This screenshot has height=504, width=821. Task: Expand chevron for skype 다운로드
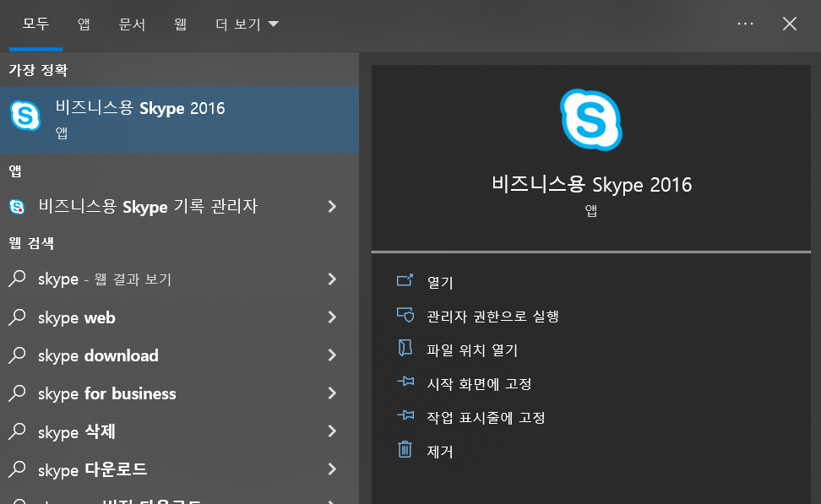tap(332, 469)
